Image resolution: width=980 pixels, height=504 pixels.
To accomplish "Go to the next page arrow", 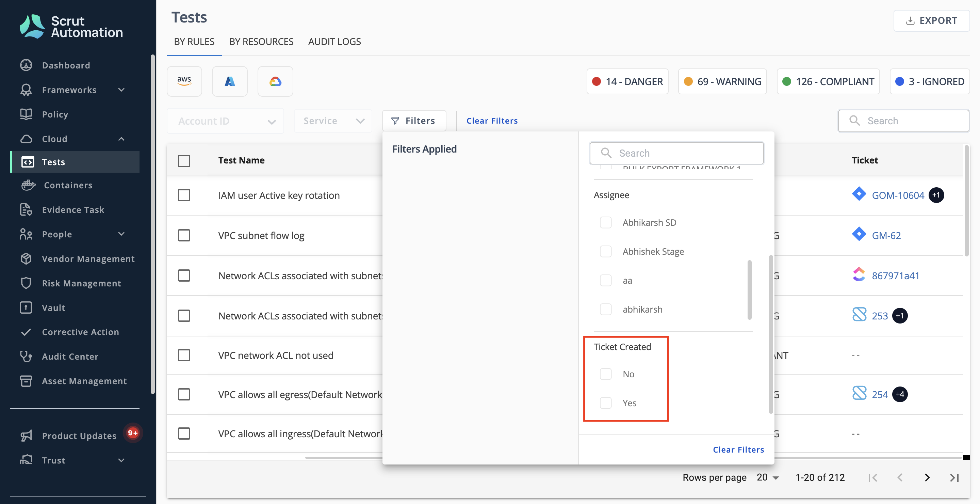I will pos(927,478).
